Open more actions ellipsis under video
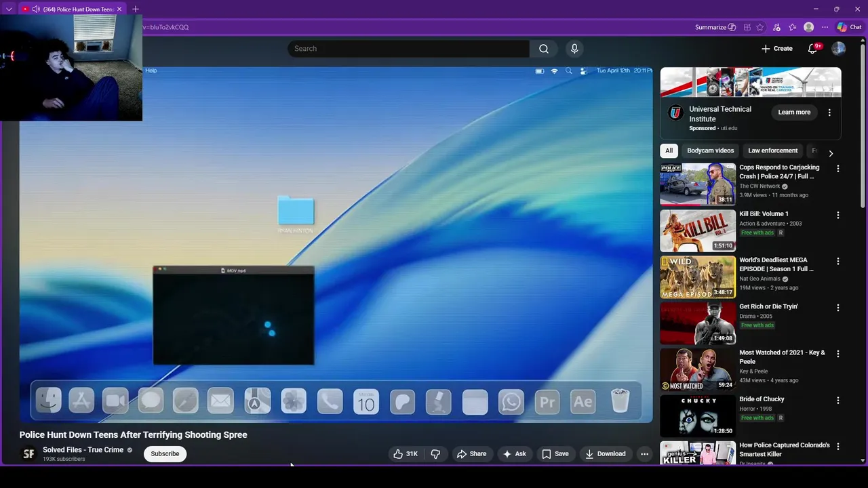Viewport: 868px width, 488px height. [x=645, y=454]
